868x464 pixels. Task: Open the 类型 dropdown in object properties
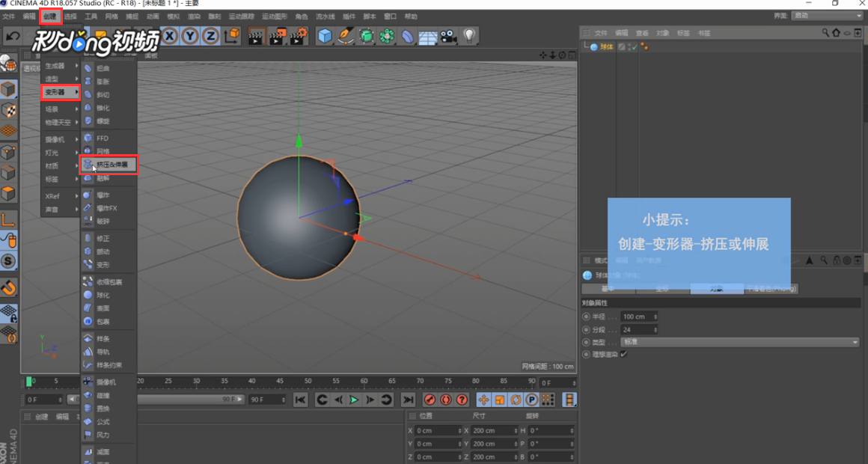[740, 342]
